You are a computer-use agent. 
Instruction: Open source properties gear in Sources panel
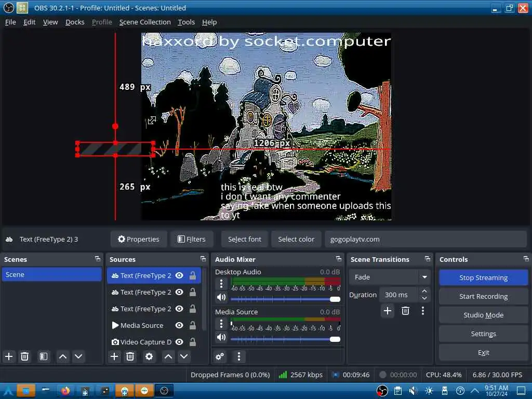[149, 356]
